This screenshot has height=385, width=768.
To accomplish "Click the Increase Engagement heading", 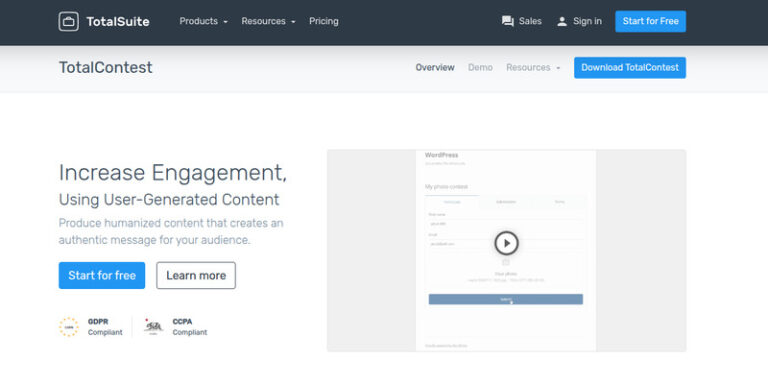I will [172, 173].
